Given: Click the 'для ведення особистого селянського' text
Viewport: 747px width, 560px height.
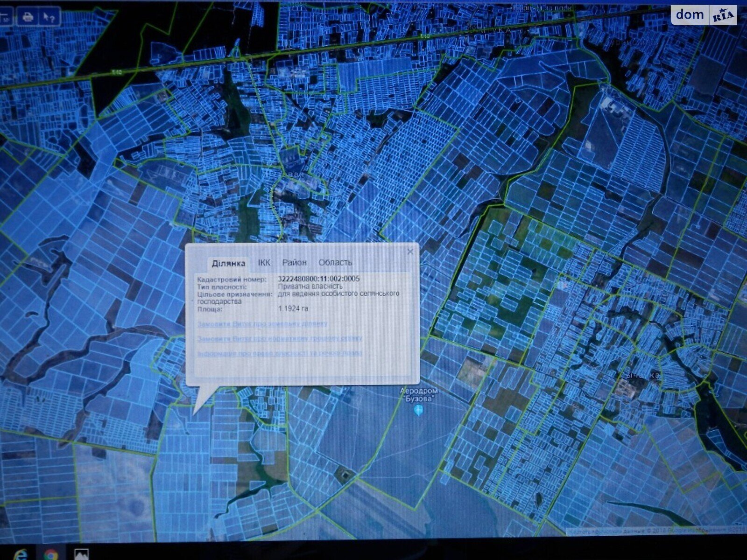Looking at the screenshot, I should (x=338, y=294).
